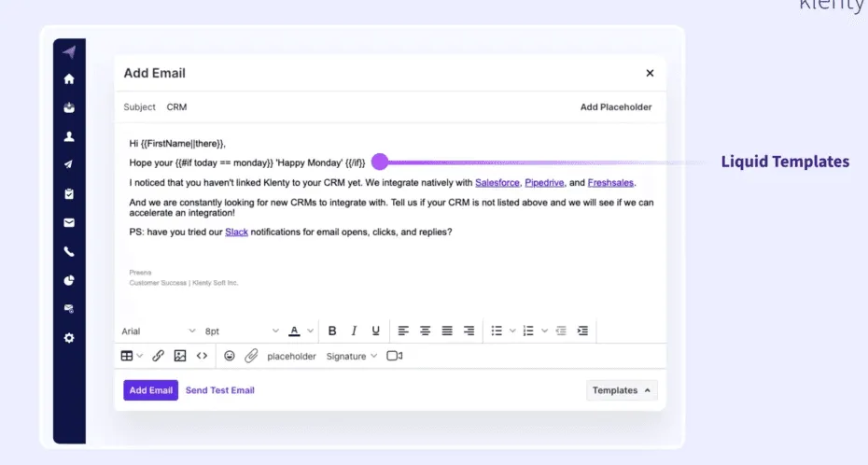Click the video camera icon

coord(394,356)
